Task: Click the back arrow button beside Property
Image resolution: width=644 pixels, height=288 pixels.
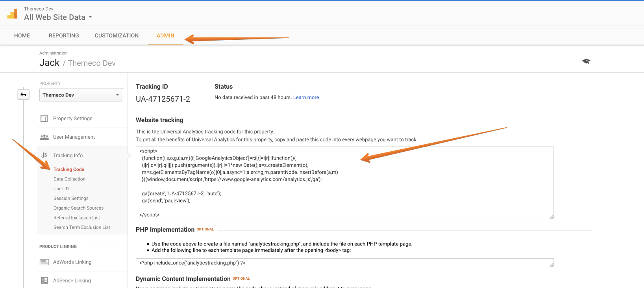Action: [x=23, y=95]
